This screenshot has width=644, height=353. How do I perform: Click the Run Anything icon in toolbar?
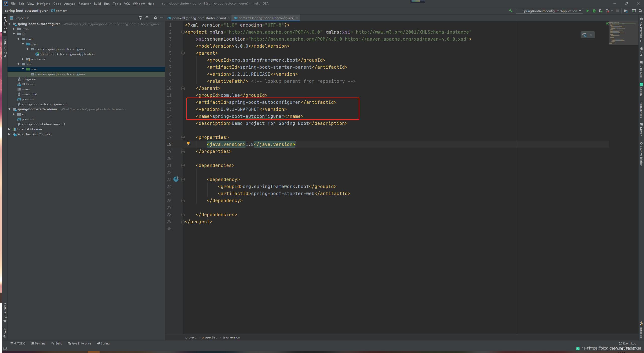pos(634,11)
